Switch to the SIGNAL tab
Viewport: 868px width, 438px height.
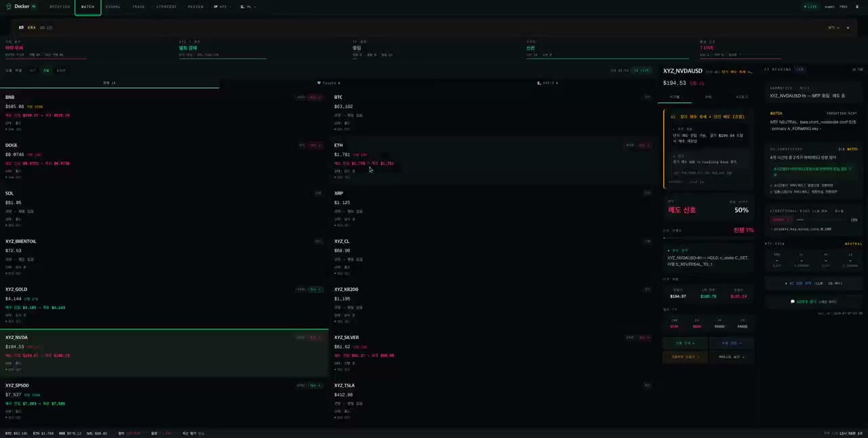[113, 7]
